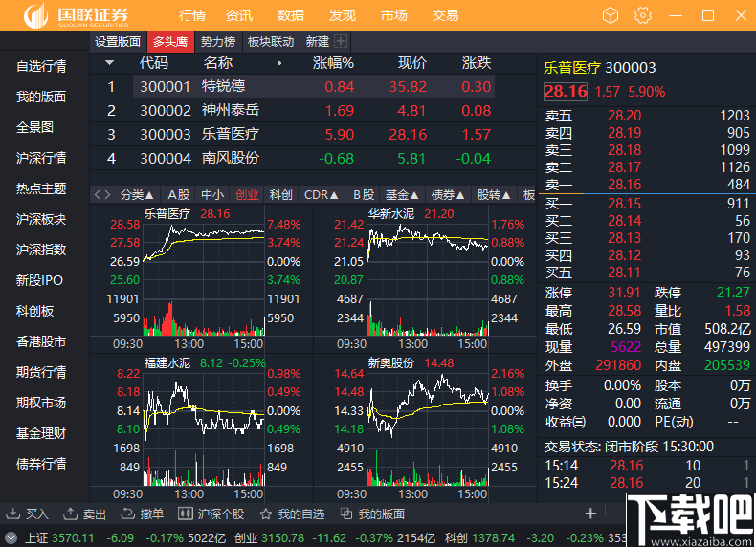Open 沪深指数 in the sidebar

coord(41,250)
